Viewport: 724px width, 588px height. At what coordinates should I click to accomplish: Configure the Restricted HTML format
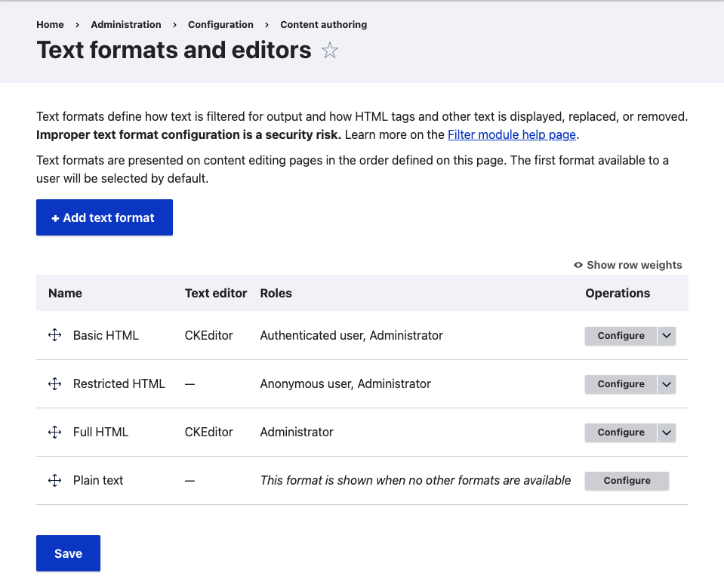pos(621,384)
